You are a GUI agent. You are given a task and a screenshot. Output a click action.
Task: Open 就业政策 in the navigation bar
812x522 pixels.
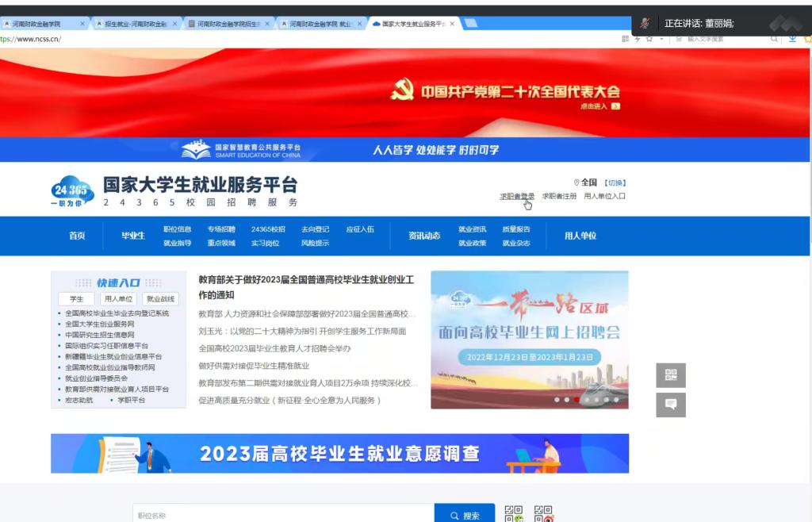(x=473, y=243)
